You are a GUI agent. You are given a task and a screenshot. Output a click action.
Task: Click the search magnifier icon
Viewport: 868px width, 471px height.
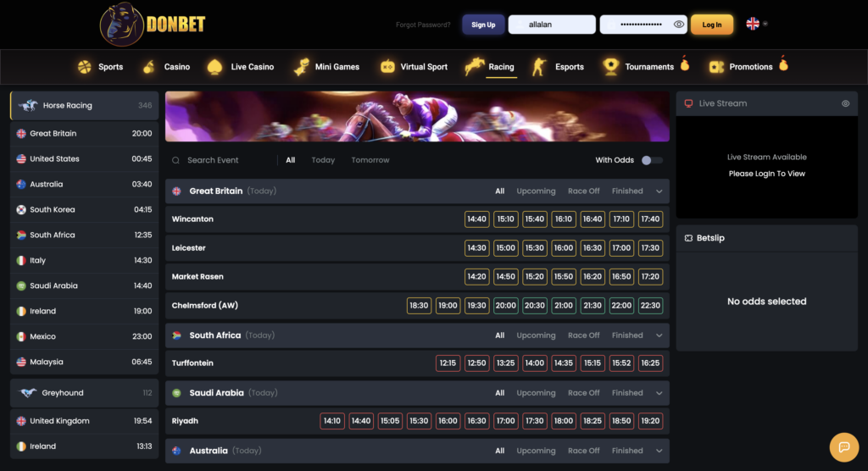click(x=175, y=160)
